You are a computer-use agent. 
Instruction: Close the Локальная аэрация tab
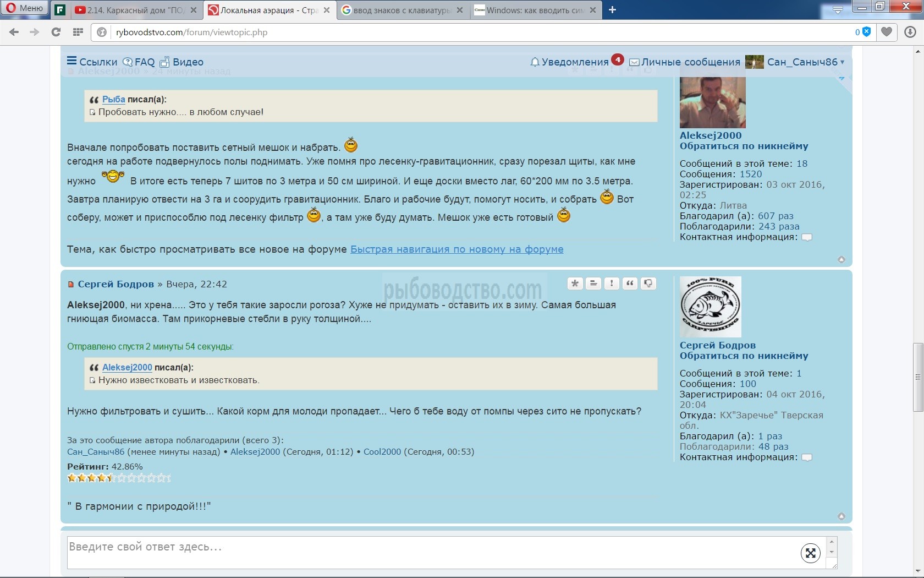coord(327,10)
